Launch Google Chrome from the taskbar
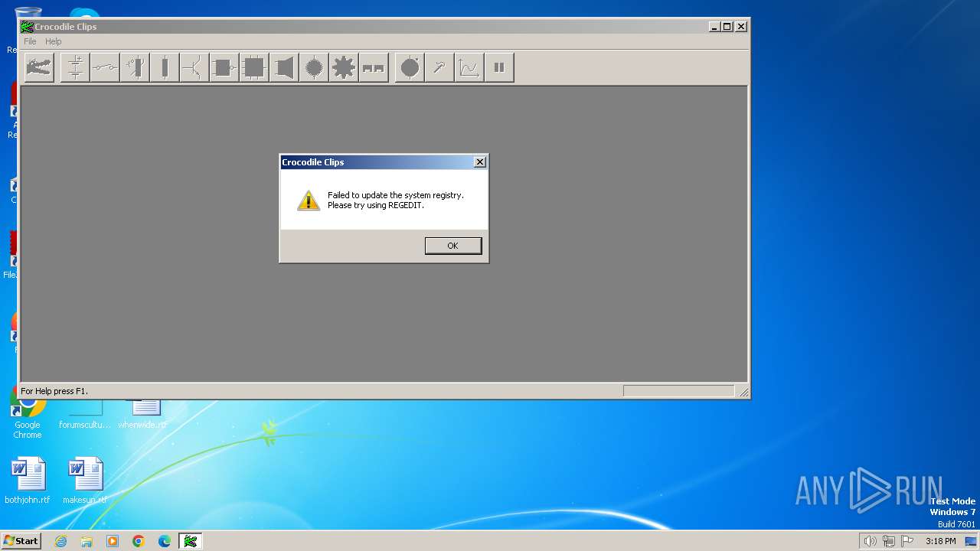Screen dimensions: 980x551 click(139, 541)
